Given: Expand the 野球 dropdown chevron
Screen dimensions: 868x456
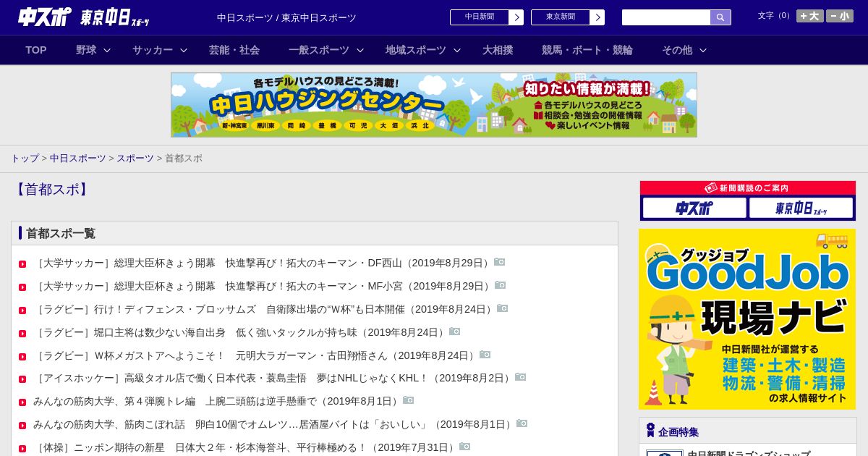Looking at the screenshot, I should (x=107, y=51).
